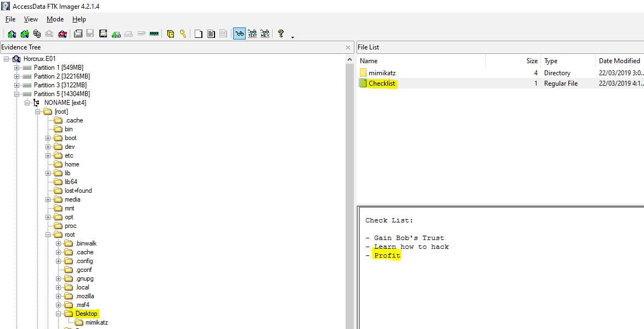Screen dimensions: 644x329
Task: Sort file list by Date Modified column
Action: click(x=619, y=61)
